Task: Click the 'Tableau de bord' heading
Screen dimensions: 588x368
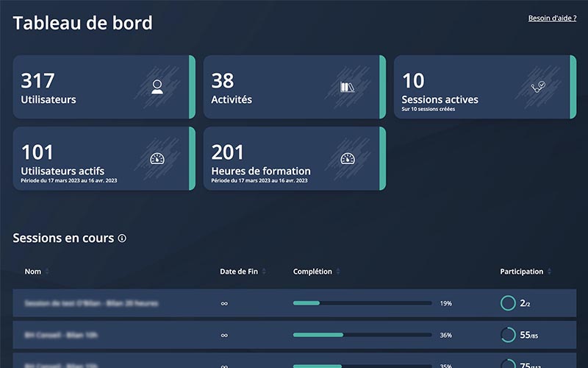Action: click(83, 23)
